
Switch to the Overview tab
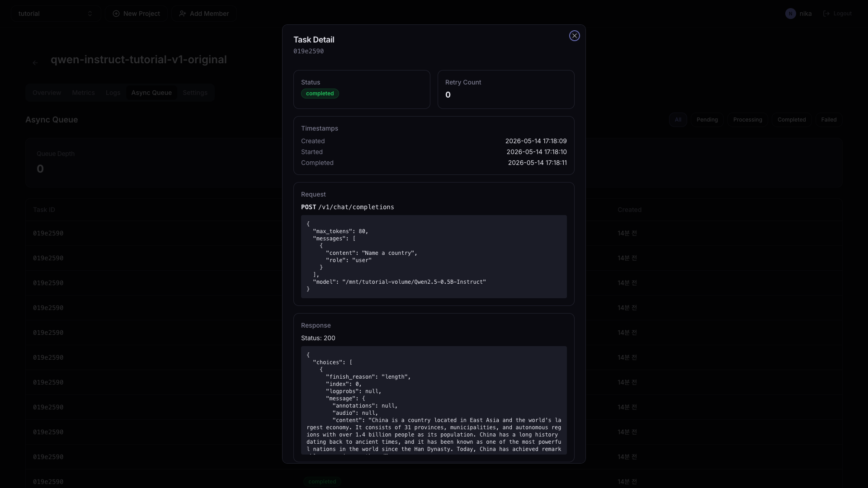[47, 93]
